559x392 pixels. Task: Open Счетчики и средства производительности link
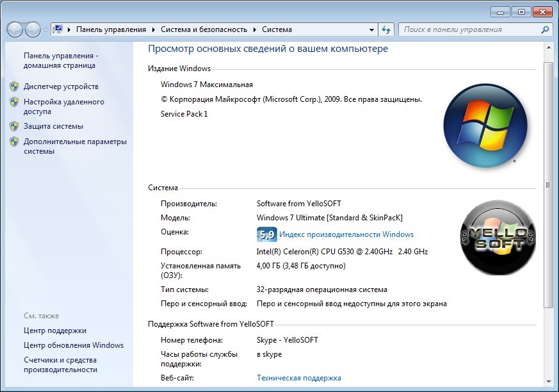click(x=60, y=365)
